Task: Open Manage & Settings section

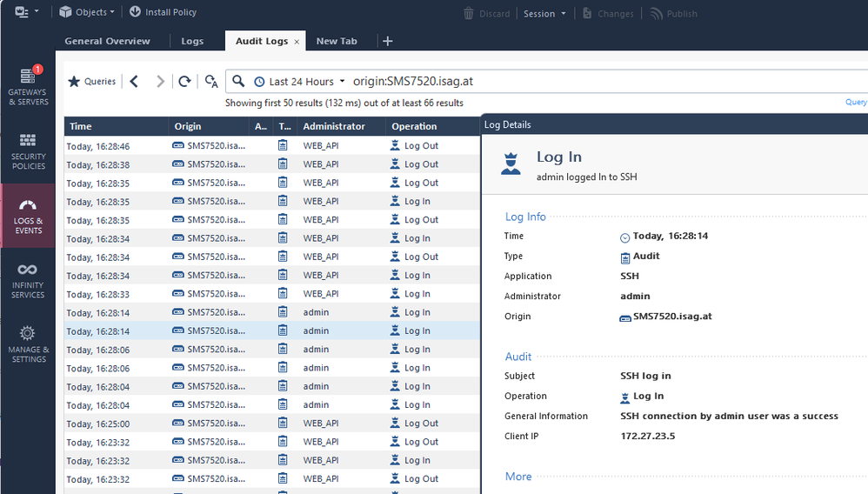Action: coord(28,344)
